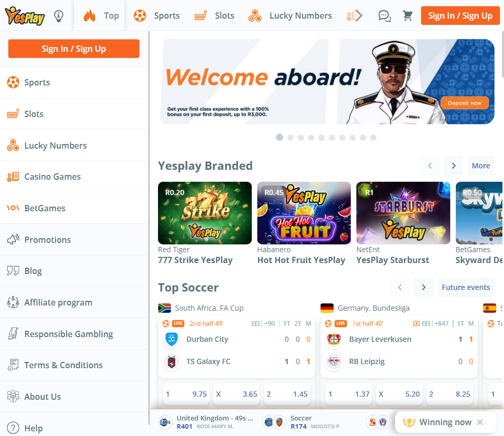The image size is (504, 436).
Task: Click the sidebar vertical scrollbar
Action: point(149,227)
